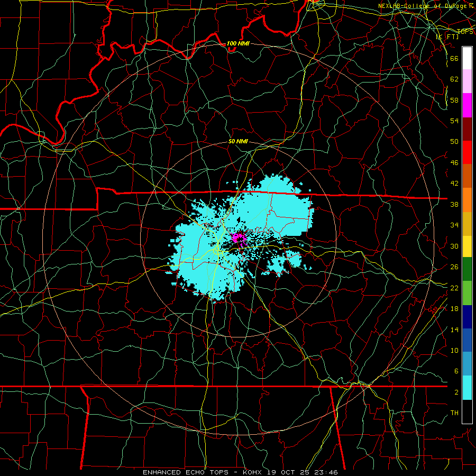Click the legend value 34
The width and height of the screenshot is (476, 476).
point(454,225)
